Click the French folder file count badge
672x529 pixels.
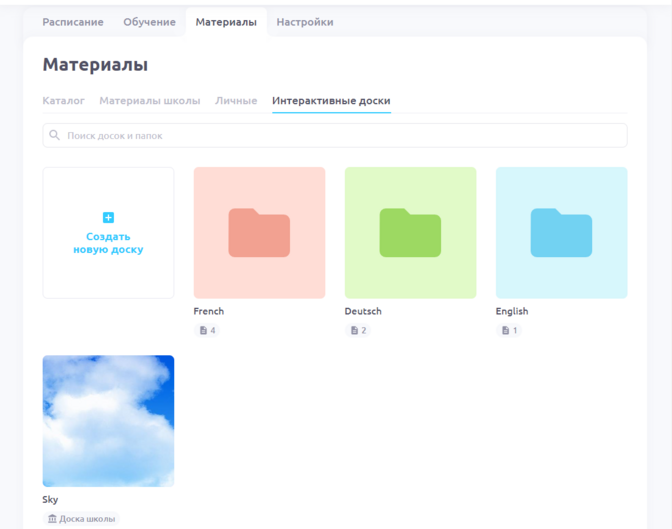pyautogui.click(x=207, y=330)
